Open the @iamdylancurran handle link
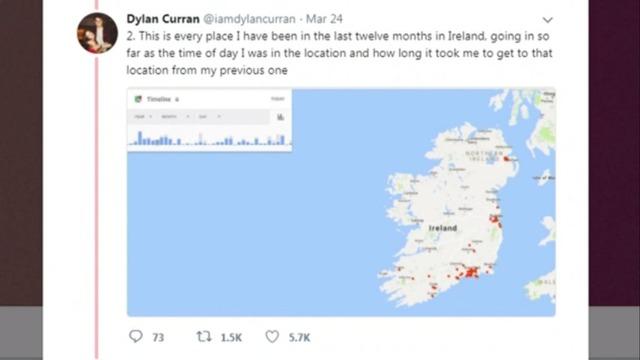640x360 pixels. coord(249,19)
